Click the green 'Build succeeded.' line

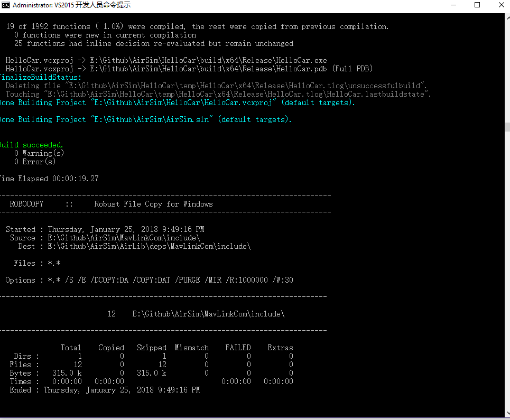32,145
